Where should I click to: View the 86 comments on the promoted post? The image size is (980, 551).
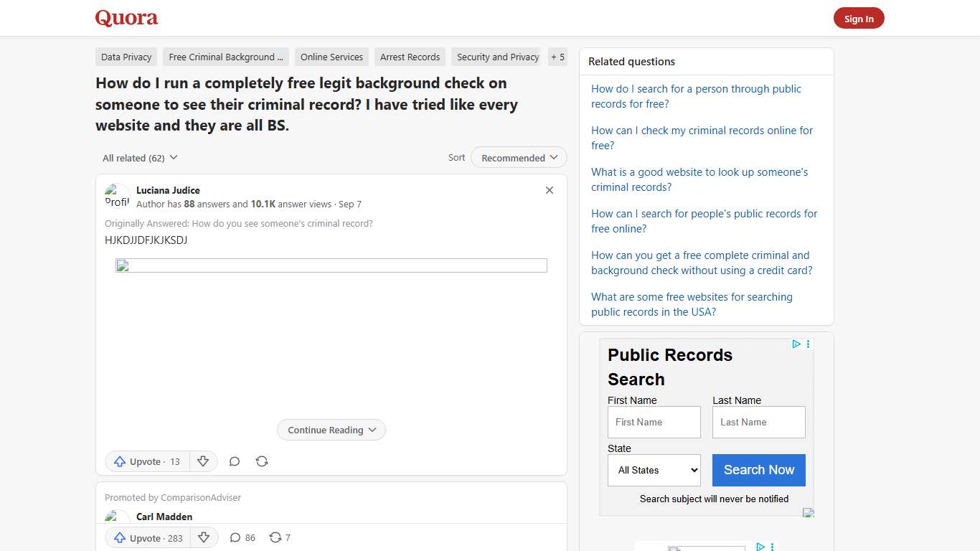tap(242, 537)
